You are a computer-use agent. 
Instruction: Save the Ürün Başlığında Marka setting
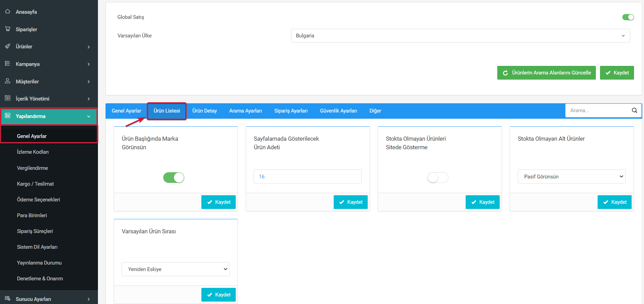tap(219, 202)
